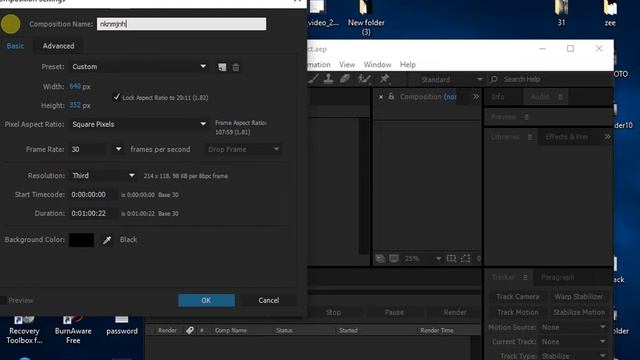The image size is (640, 360).
Task: Open the New folder (3) desktop icon
Action: pos(366,18)
